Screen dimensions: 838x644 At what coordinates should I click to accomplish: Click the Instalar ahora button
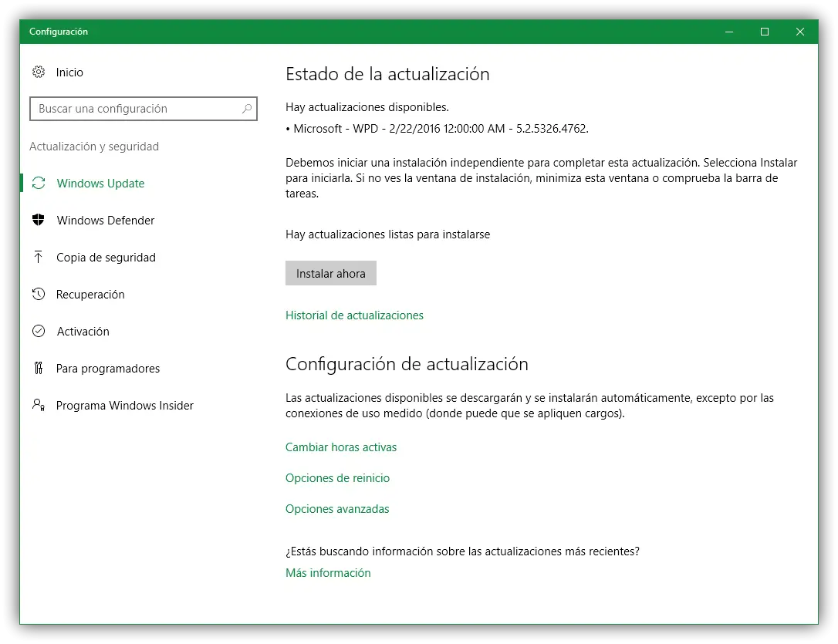pyautogui.click(x=331, y=273)
